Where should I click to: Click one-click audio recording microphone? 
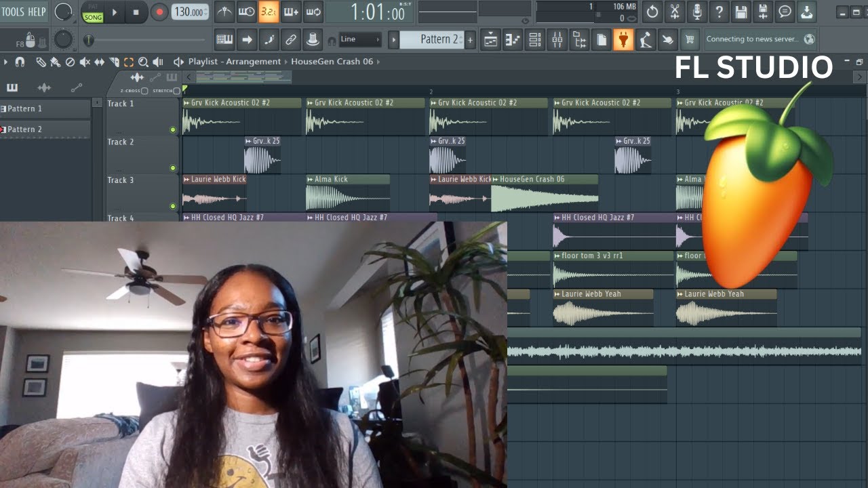coord(696,12)
